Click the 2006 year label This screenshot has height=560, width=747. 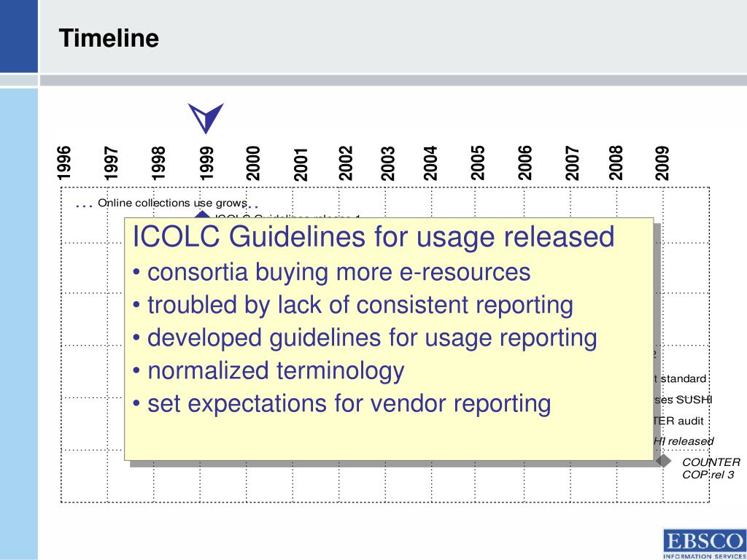click(x=525, y=163)
